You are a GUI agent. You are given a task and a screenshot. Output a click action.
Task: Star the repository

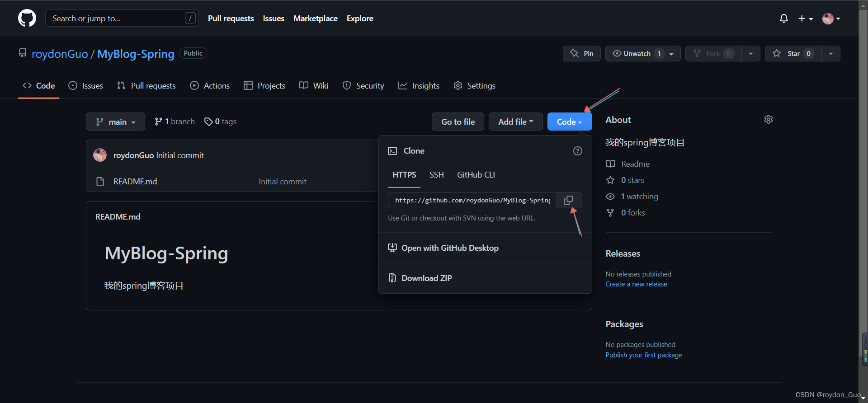click(793, 53)
